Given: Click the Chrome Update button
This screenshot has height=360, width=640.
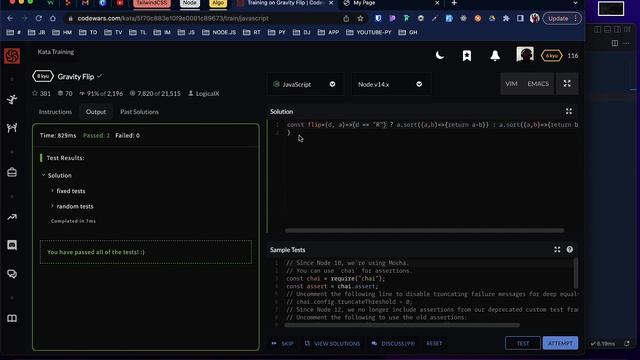Looking at the screenshot, I should pos(562,18).
